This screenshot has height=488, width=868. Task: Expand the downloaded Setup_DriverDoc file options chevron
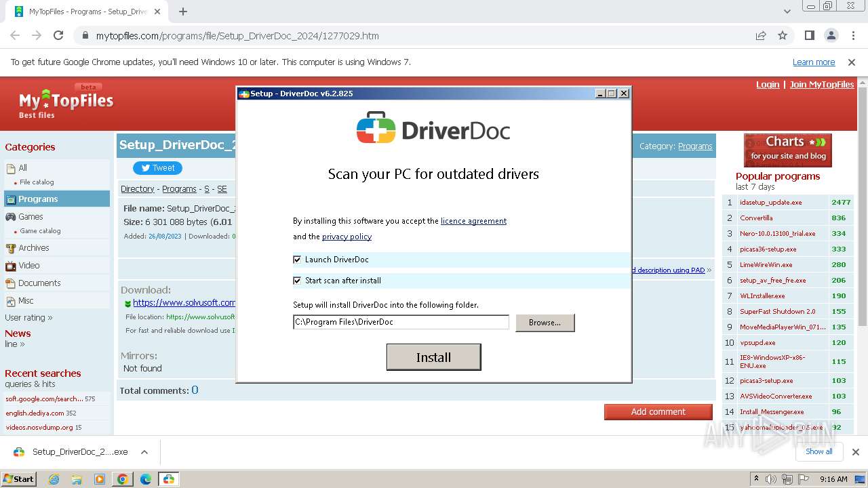144,452
